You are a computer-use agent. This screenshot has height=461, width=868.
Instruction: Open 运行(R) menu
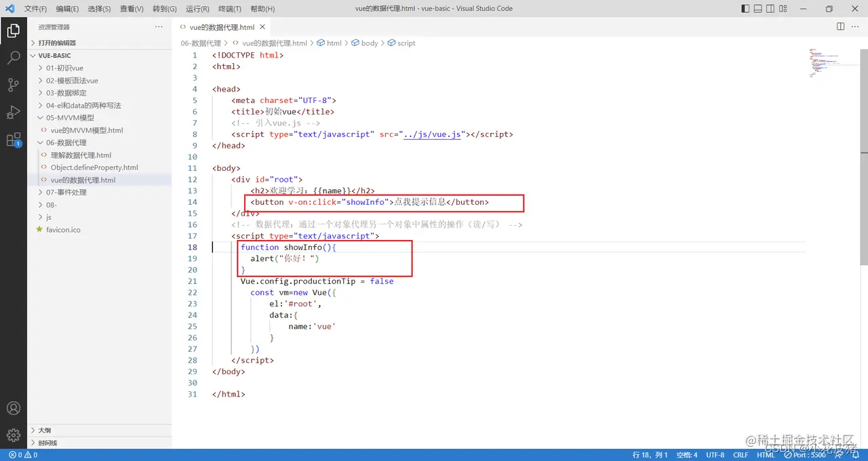tap(197, 9)
